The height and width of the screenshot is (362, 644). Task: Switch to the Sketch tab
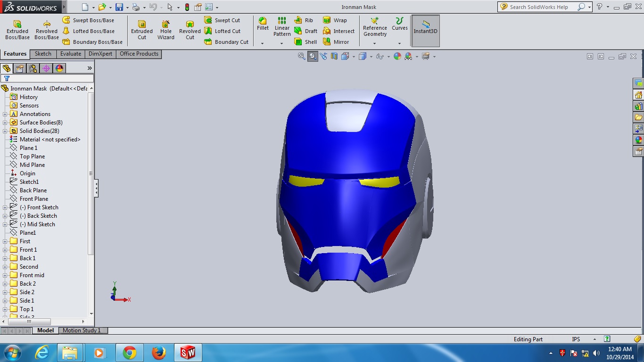[43, 54]
